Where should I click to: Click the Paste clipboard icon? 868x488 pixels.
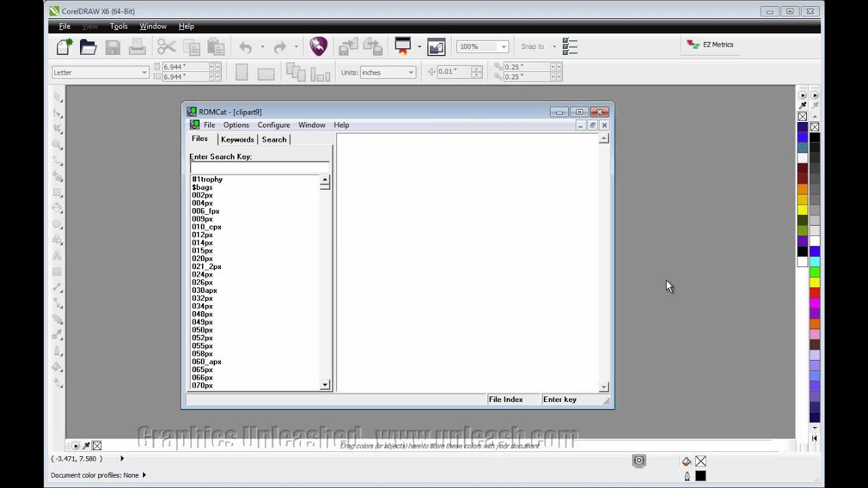tap(216, 47)
